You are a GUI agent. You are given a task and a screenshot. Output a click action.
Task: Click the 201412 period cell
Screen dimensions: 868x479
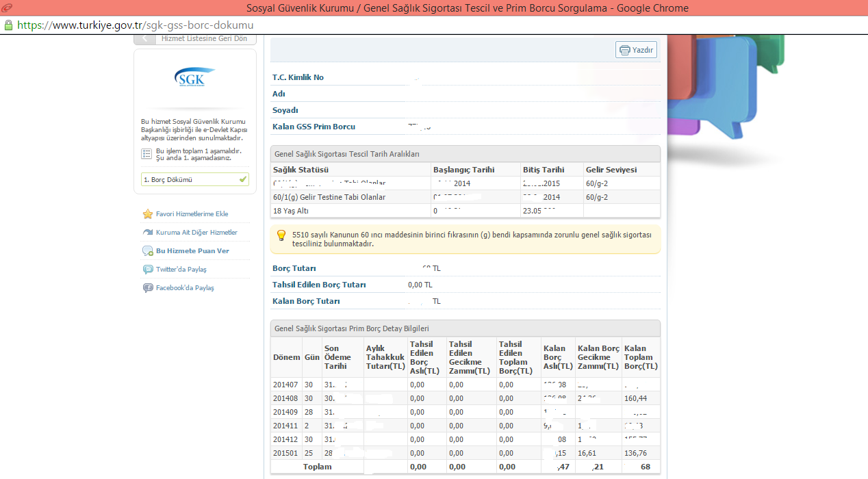[286, 439]
